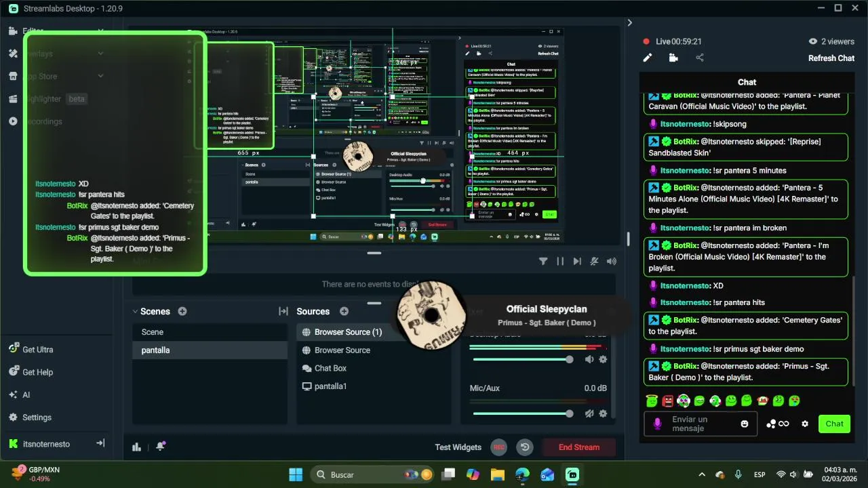The width and height of the screenshot is (868, 488).
Task: Open the Editor icon in left sidebar
Action: coord(13,31)
